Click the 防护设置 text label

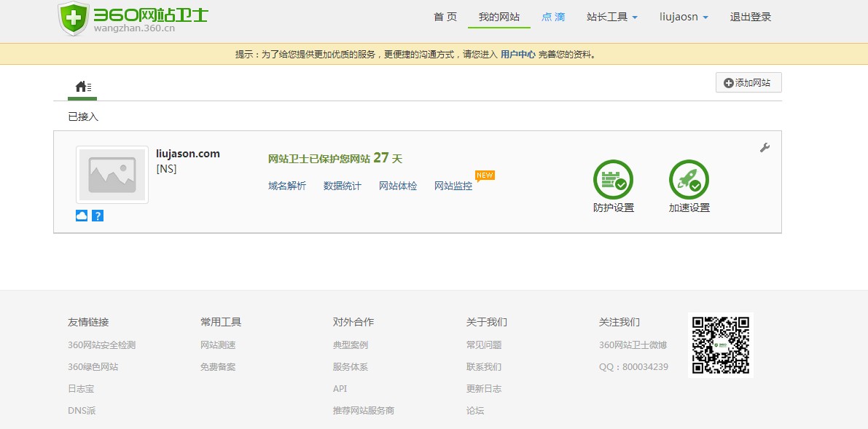[x=614, y=208]
